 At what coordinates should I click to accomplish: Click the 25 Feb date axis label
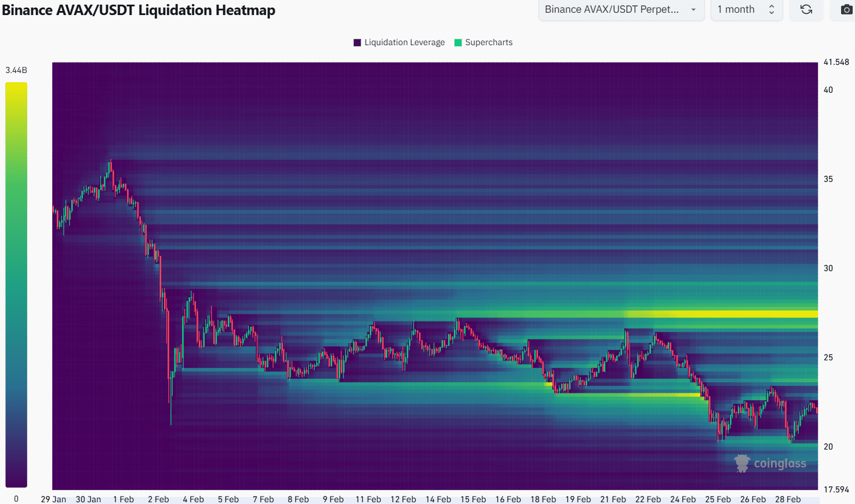coord(718,499)
